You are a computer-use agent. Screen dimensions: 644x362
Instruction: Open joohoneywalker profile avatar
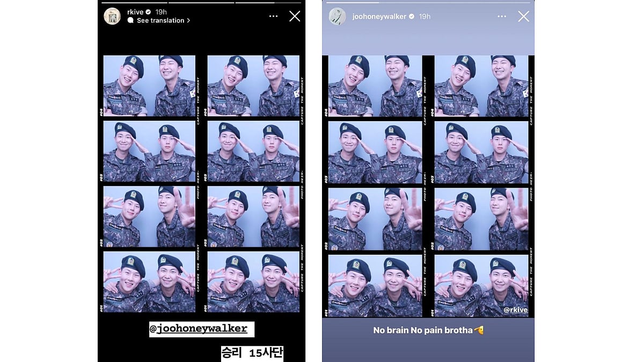[337, 16]
